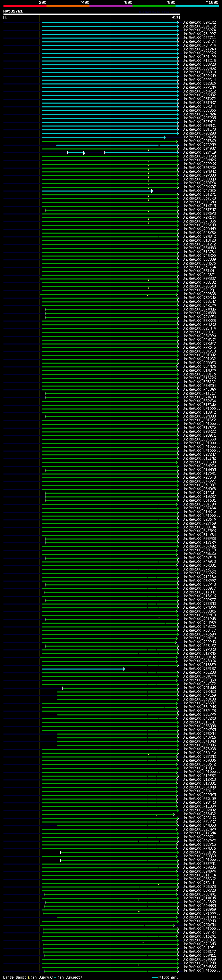Image resolution: width=222 pixels, height=980 pixels.
Task: Select the UniRef100_B9RKM9 label
Action: (x=199, y=76)
